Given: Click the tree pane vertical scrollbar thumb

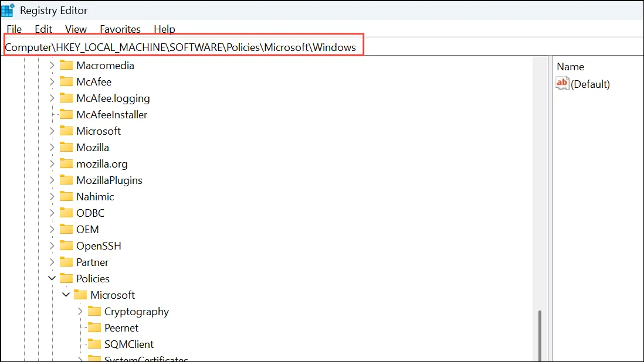Looking at the screenshot, I should pyautogui.click(x=540, y=336).
